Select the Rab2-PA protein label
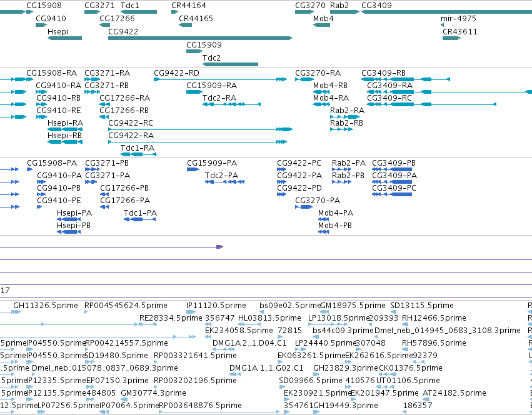The height and width of the screenshot is (415, 532). coord(349,163)
